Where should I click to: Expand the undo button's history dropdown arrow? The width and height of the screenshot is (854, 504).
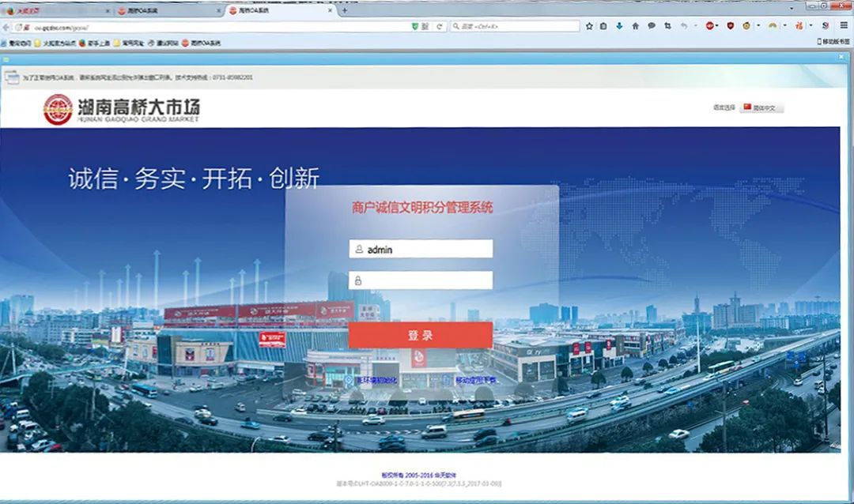tap(695, 26)
